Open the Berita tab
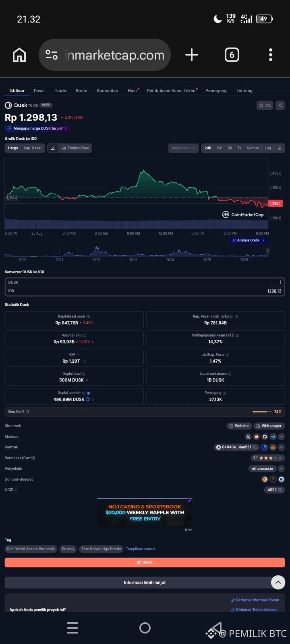The image size is (290, 644). point(81,91)
